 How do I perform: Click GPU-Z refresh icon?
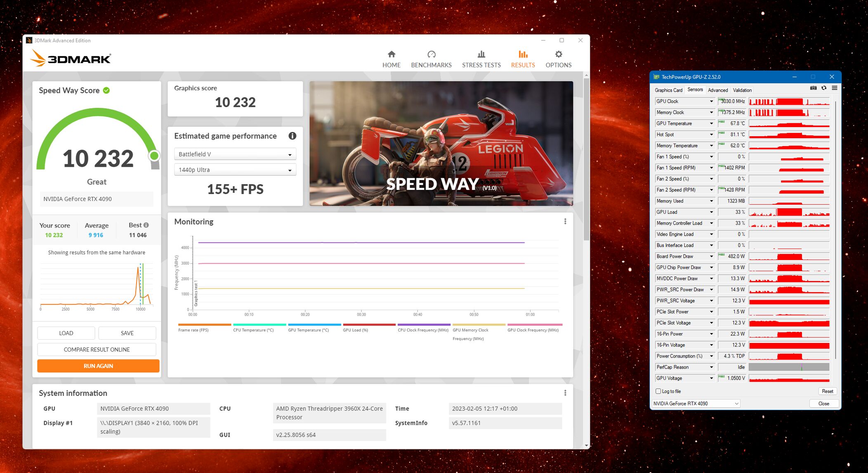coord(824,88)
